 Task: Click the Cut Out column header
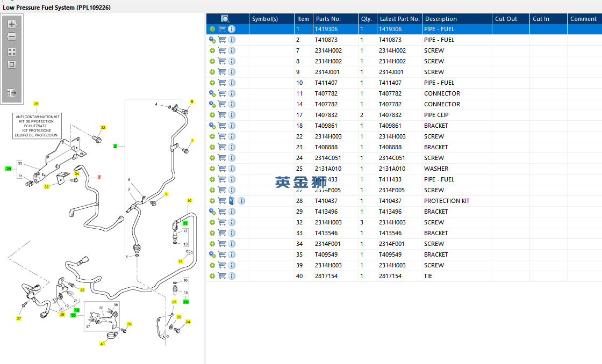[x=511, y=19]
